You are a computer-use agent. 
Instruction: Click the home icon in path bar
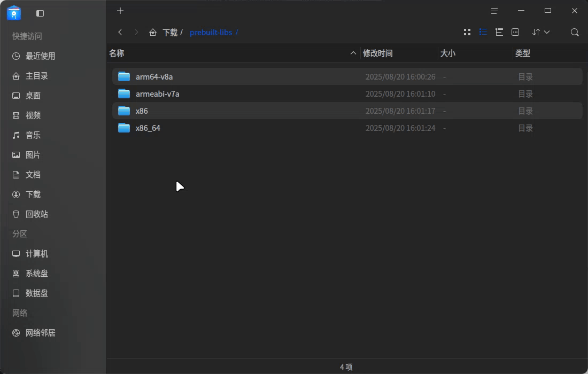click(153, 32)
